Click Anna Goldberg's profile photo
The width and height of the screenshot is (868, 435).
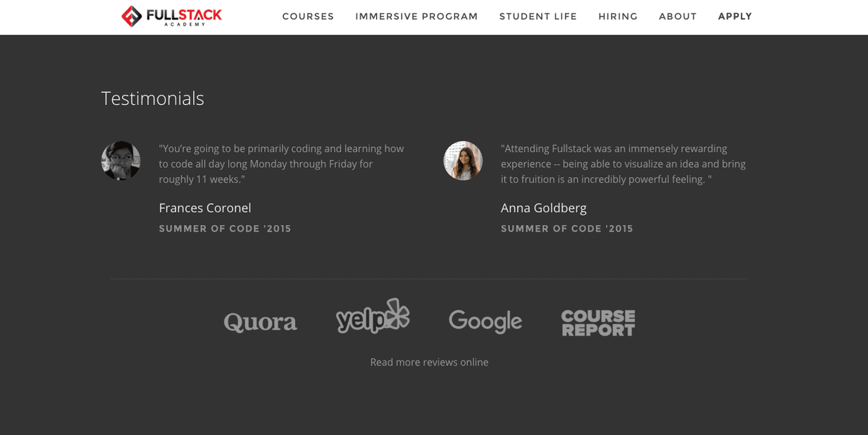click(x=463, y=161)
